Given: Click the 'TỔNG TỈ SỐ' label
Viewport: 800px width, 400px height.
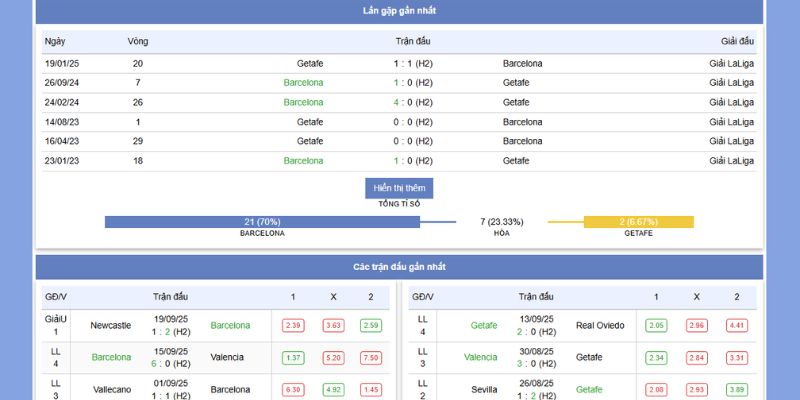Looking at the screenshot, I should click(x=399, y=204).
